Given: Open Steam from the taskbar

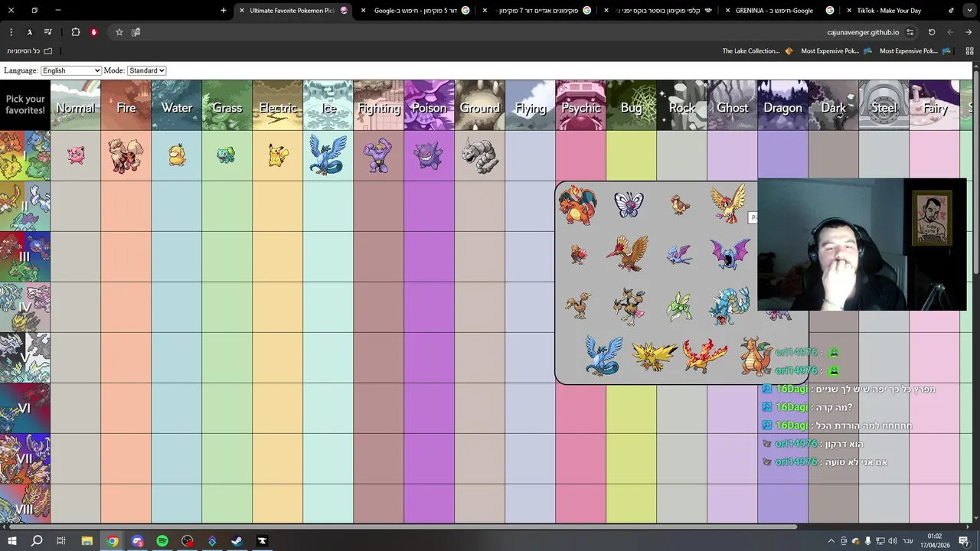Looking at the screenshot, I should coord(237,541).
